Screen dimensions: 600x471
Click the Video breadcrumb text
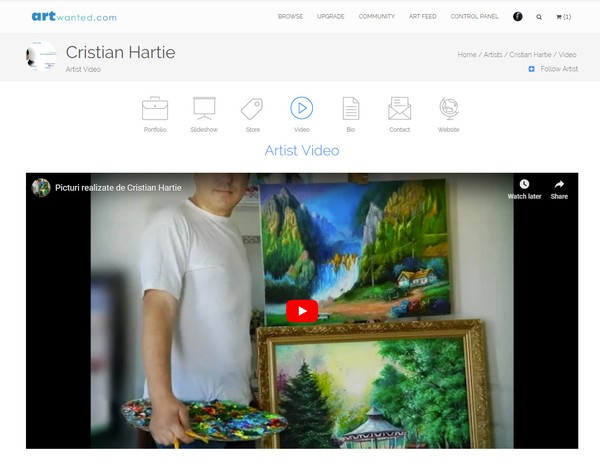point(567,55)
